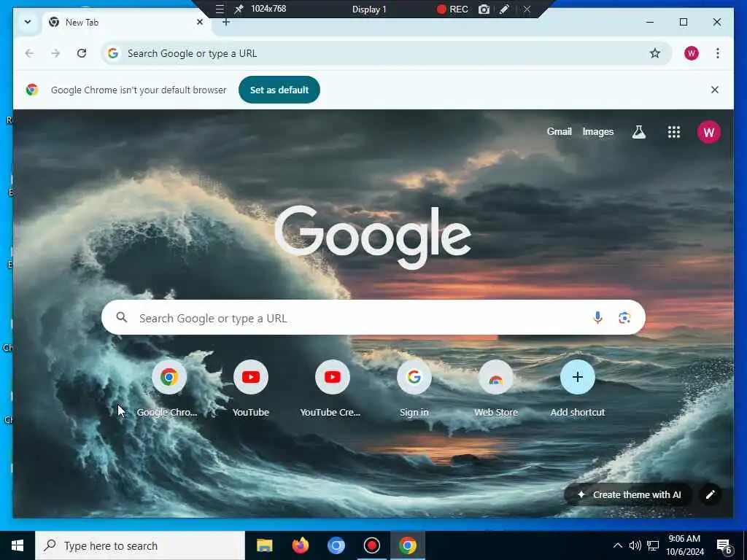This screenshot has width=747, height=560.
Task: Focus the Google search box on page
Action: pyautogui.click(x=373, y=317)
